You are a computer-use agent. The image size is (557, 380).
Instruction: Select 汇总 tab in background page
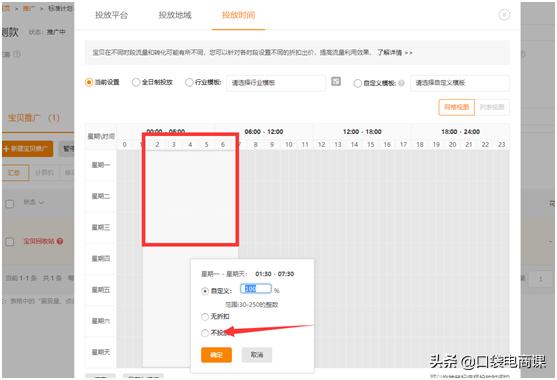click(x=14, y=173)
